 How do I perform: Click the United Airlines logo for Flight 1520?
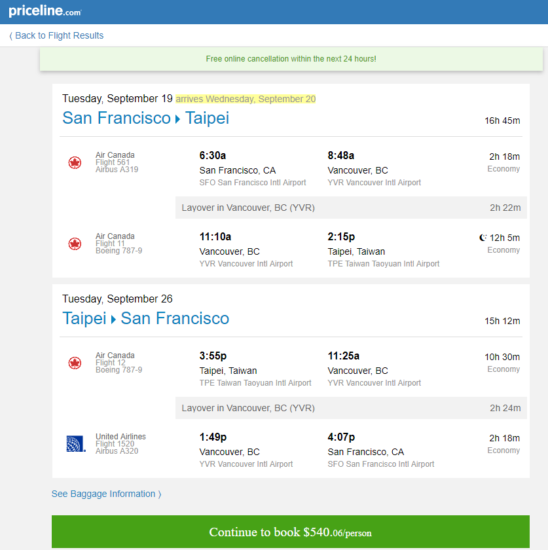pos(76,444)
